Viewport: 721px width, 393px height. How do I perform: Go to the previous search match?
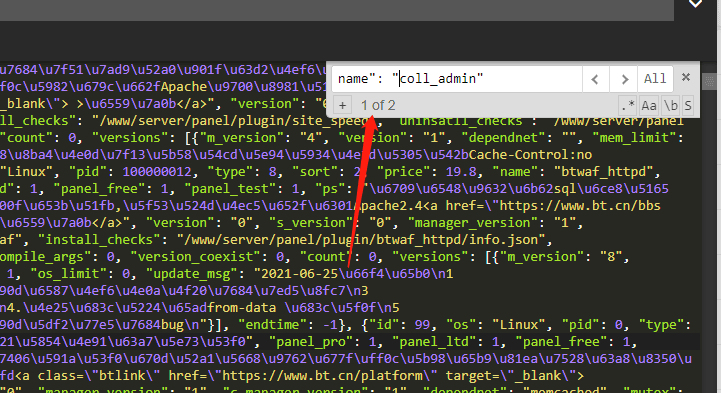[595, 79]
